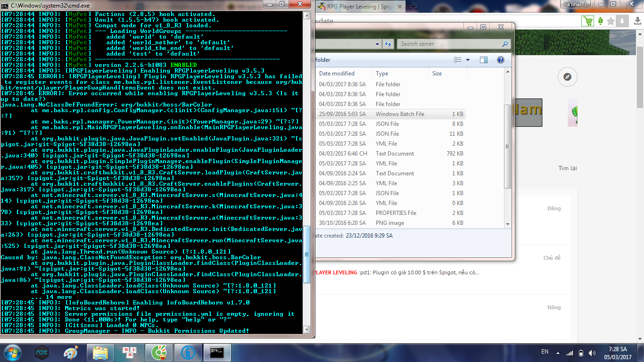
Task: Click the 'Tìm lại' link on the web page
Action: coord(568,168)
